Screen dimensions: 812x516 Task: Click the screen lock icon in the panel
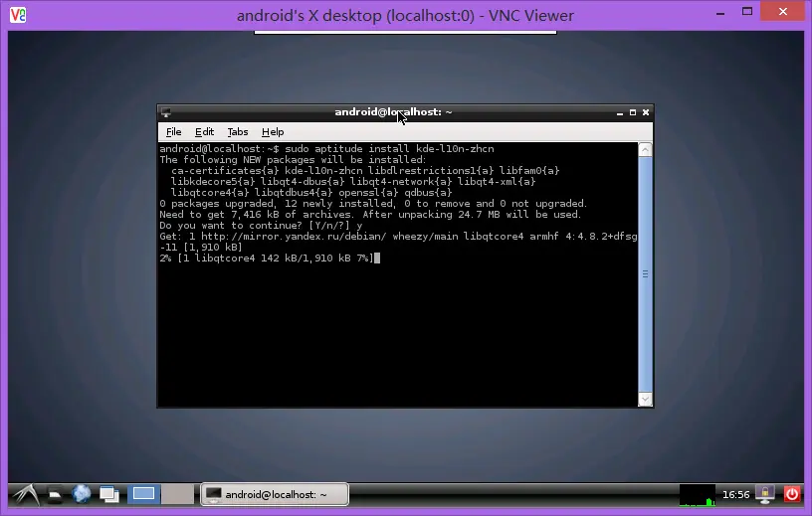click(765, 494)
